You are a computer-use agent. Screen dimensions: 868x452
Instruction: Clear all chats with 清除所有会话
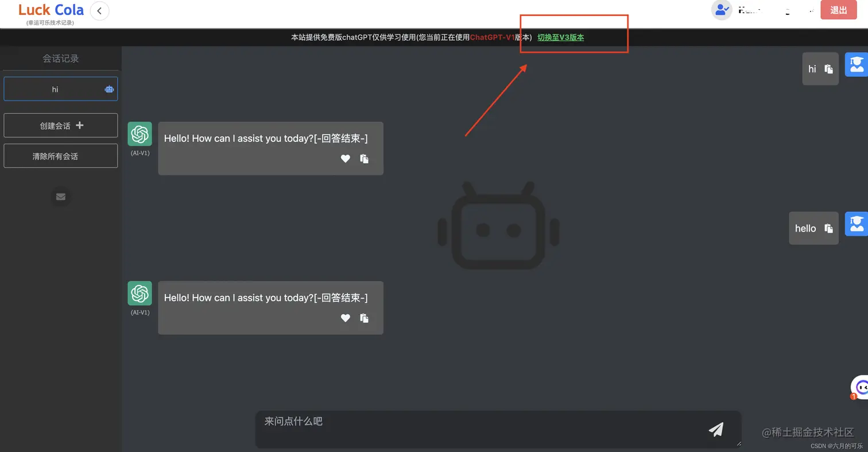click(61, 156)
